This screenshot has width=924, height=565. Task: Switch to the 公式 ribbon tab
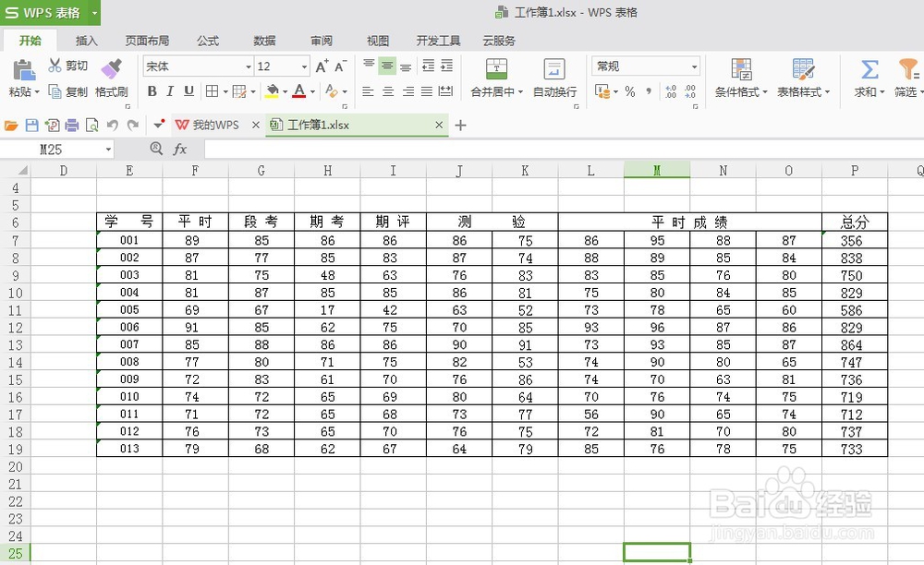(207, 41)
